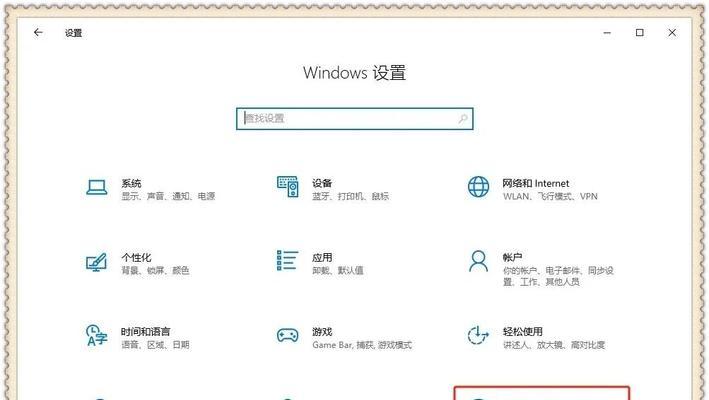Click the Windows 设置 heading
This screenshot has height=400, width=709.
point(354,73)
